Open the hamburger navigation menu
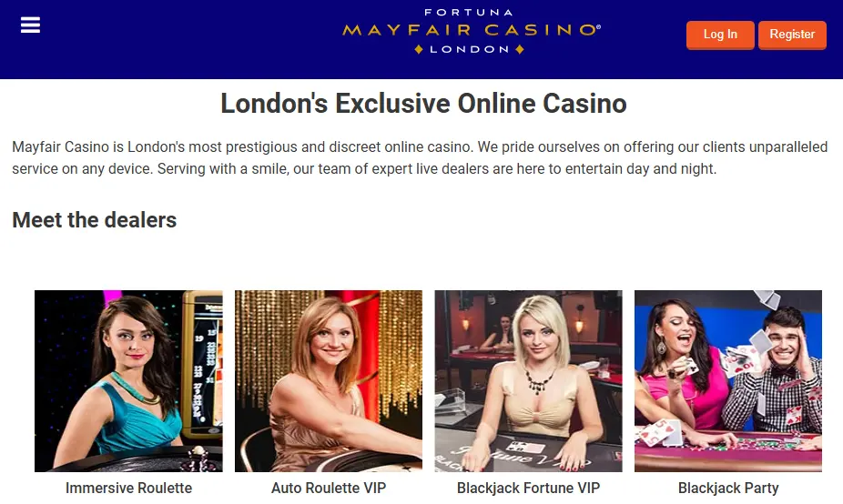The width and height of the screenshot is (843, 504). click(x=30, y=25)
